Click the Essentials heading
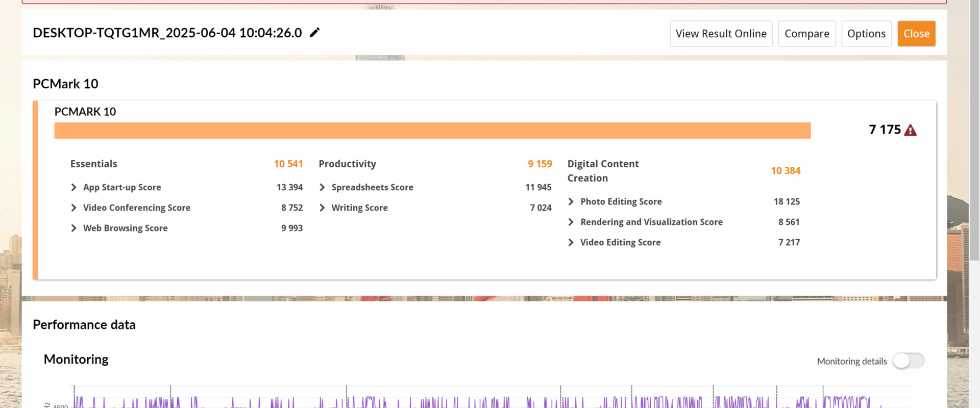This screenshot has width=980, height=408. tap(94, 164)
